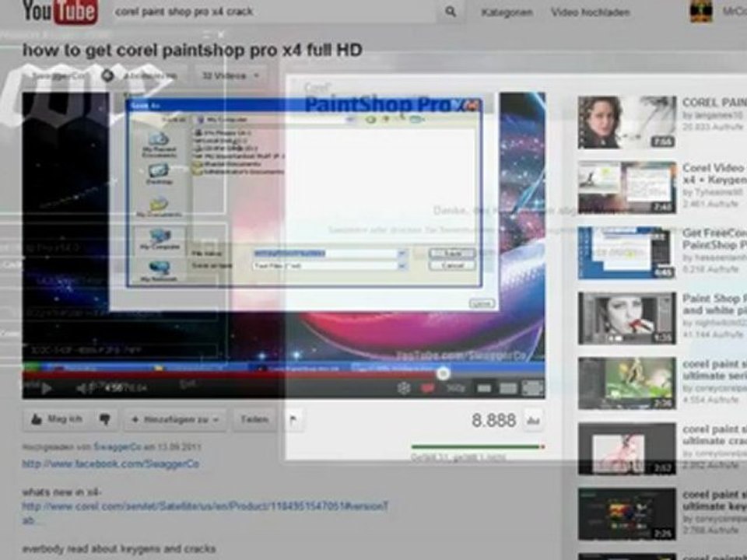747x560 pixels.
Task: Click the green Start button in the video's taskbar
Action: click(31, 368)
